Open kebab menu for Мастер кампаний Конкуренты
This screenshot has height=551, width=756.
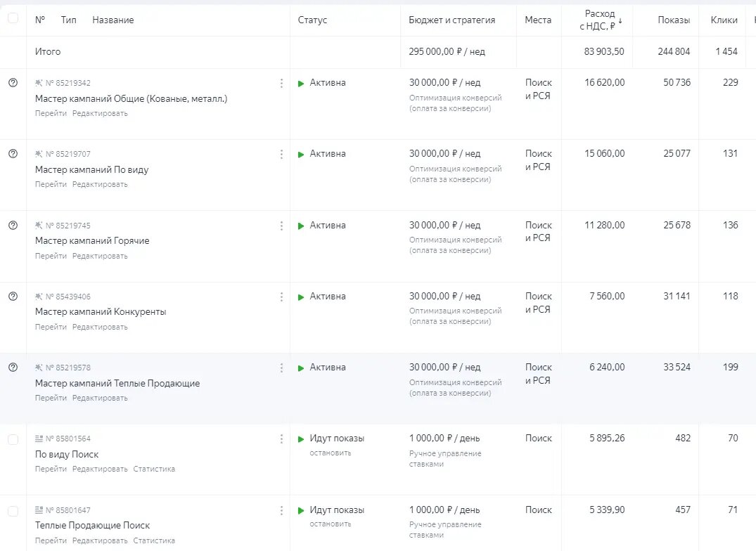pos(281,297)
